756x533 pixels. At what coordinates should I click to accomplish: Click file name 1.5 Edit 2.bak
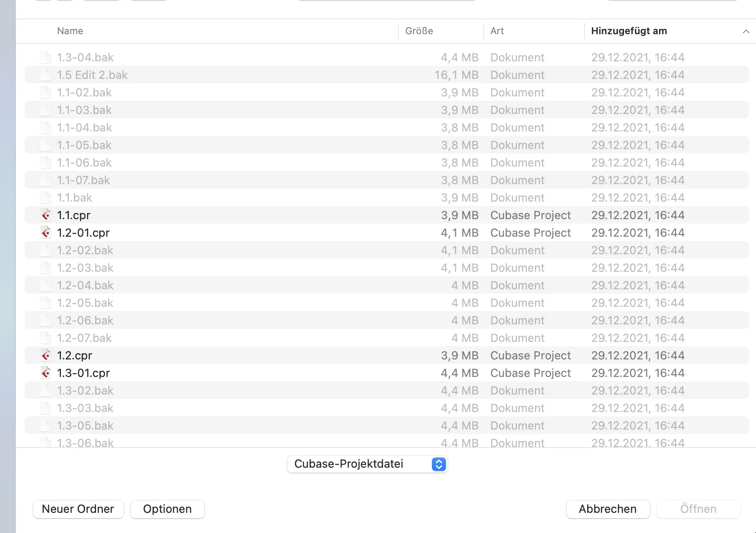(93, 75)
